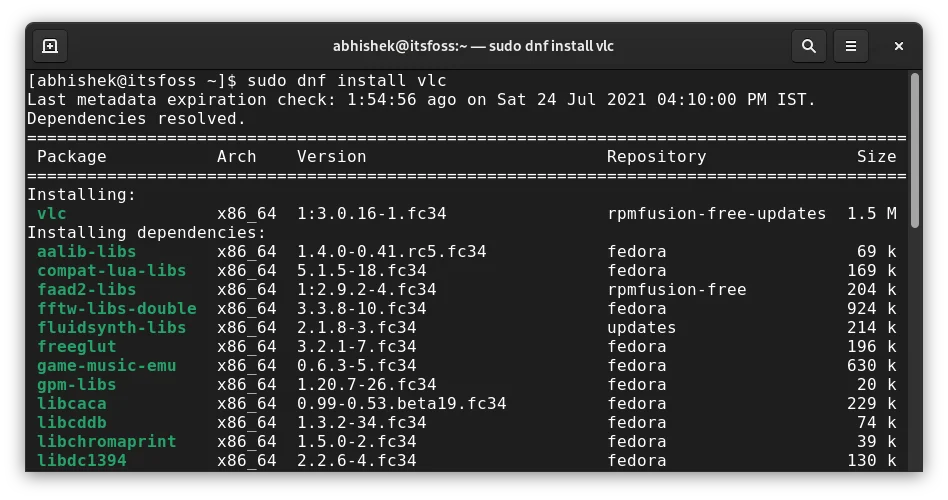Click the '229 k' size value
Image resolution: width=948 pixels, height=500 pixels.
point(871,403)
